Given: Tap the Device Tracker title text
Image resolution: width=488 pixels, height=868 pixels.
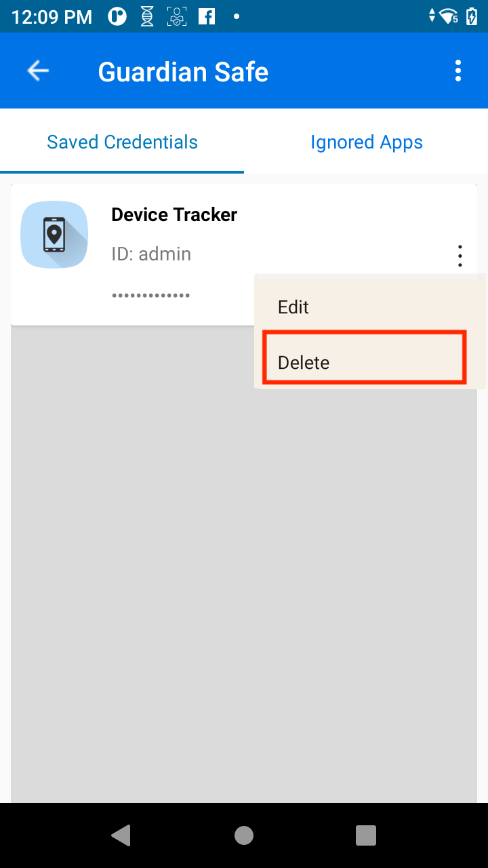Looking at the screenshot, I should (x=174, y=214).
